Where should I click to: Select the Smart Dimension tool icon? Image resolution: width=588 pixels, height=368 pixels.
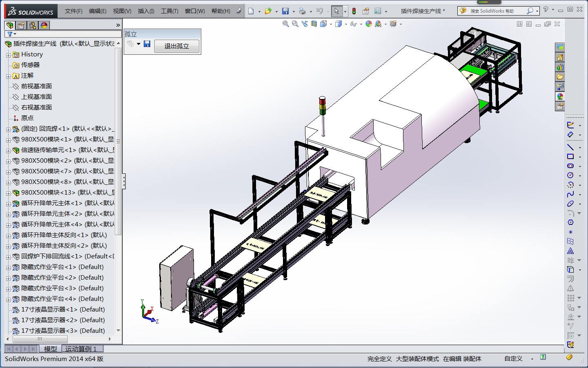tap(570, 135)
